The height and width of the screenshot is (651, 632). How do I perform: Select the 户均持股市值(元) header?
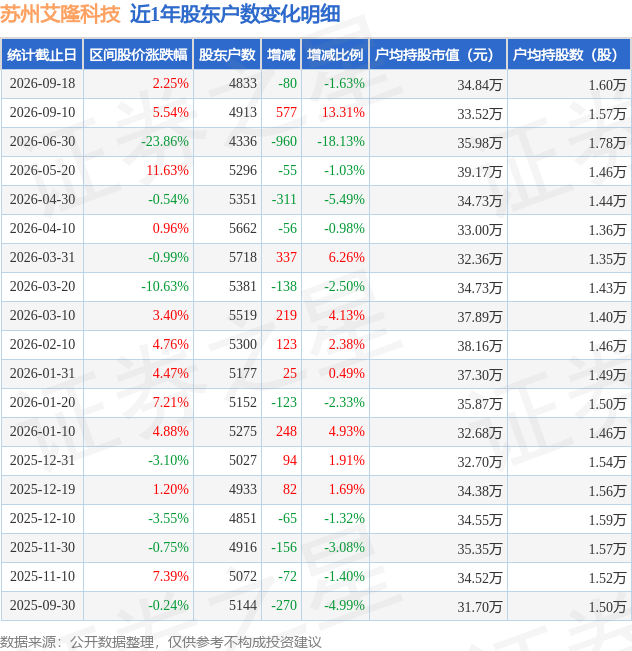click(x=438, y=54)
